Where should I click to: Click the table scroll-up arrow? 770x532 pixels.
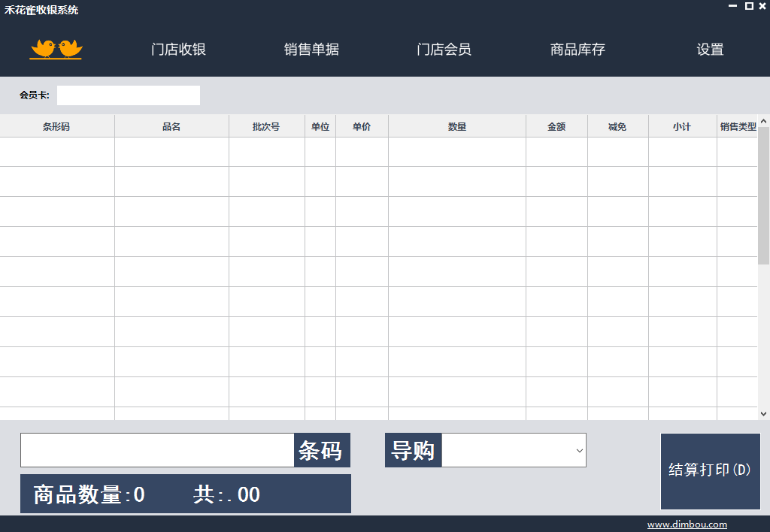click(x=764, y=121)
